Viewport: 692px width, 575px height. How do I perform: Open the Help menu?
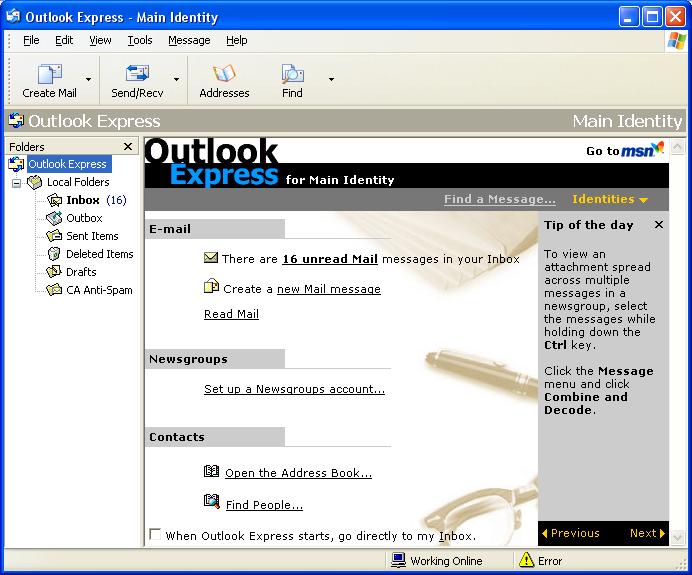pos(237,40)
